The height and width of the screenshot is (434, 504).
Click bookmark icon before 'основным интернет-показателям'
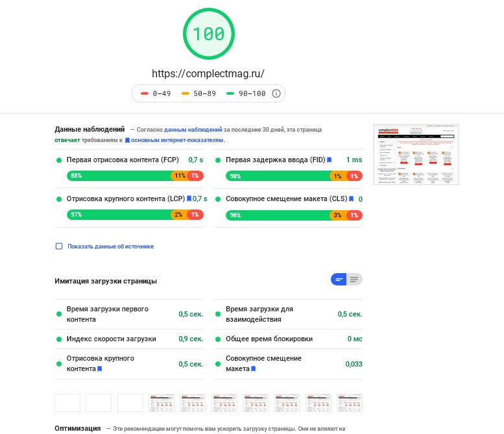tap(128, 139)
